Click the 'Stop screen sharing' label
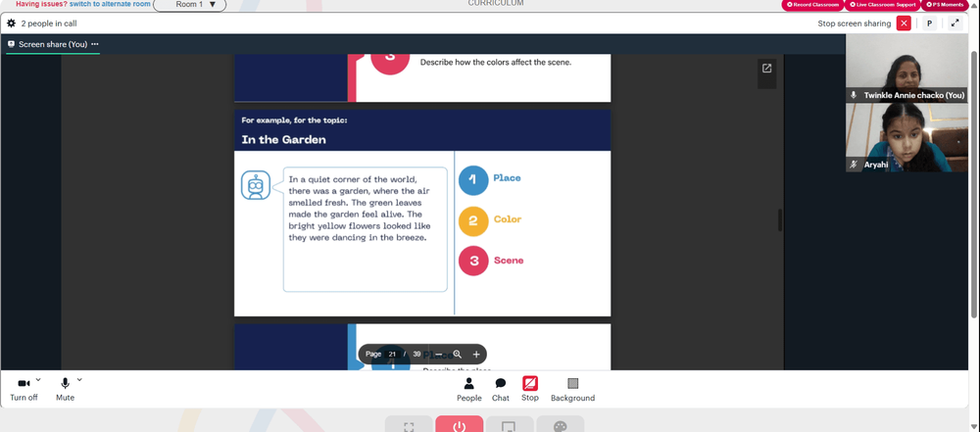This screenshot has height=432, width=980. click(x=855, y=24)
